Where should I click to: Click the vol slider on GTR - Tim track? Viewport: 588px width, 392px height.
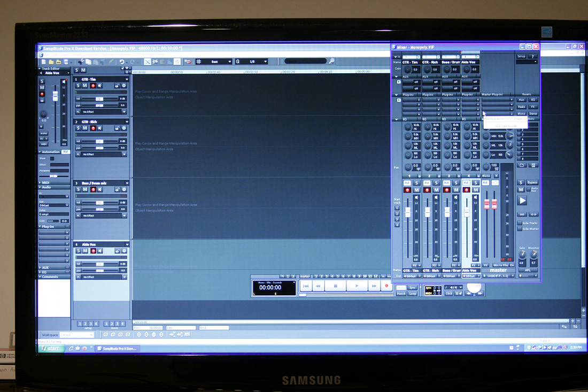100,99
